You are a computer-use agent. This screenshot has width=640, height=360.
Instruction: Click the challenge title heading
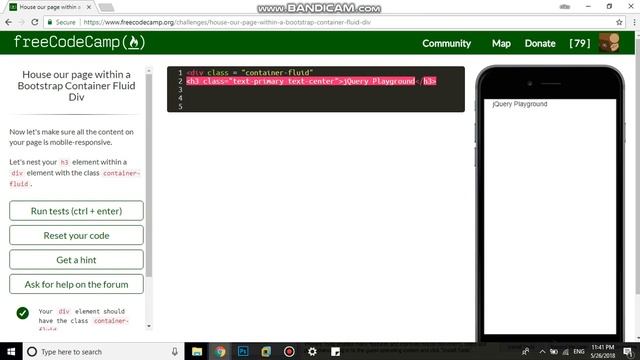point(76,86)
